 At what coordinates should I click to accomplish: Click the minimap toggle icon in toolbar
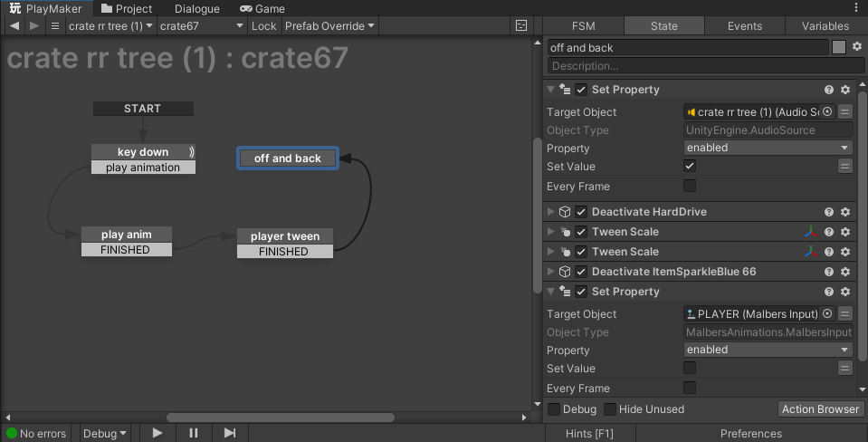[521, 25]
